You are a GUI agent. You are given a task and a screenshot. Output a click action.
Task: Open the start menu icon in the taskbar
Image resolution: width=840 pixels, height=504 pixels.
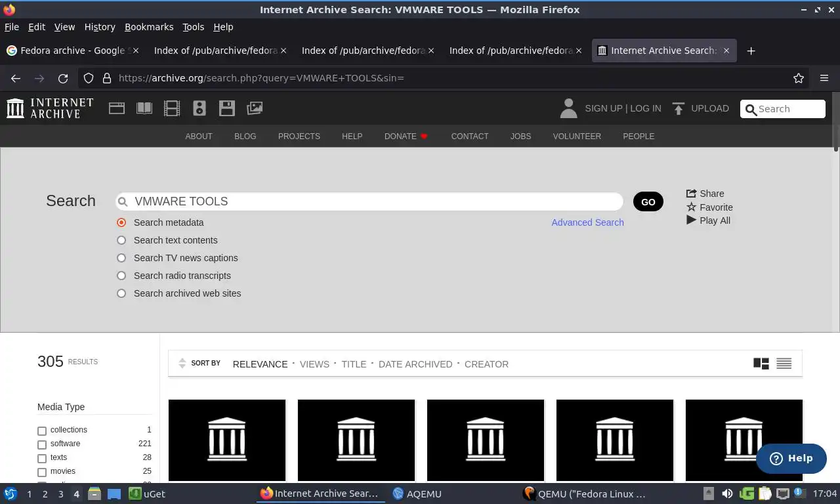[x=10, y=493]
